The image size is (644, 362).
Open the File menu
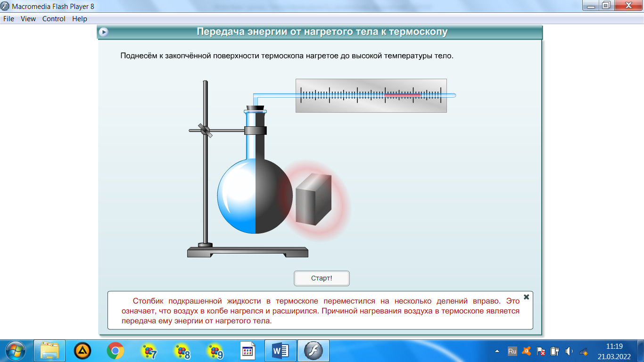(x=8, y=19)
